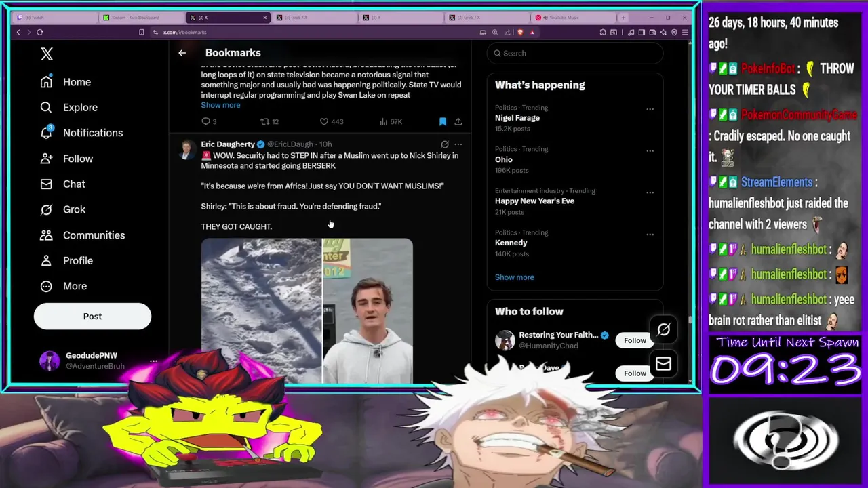Open floating Messages envelope button
This screenshot has height=488, width=868.
point(663,365)
